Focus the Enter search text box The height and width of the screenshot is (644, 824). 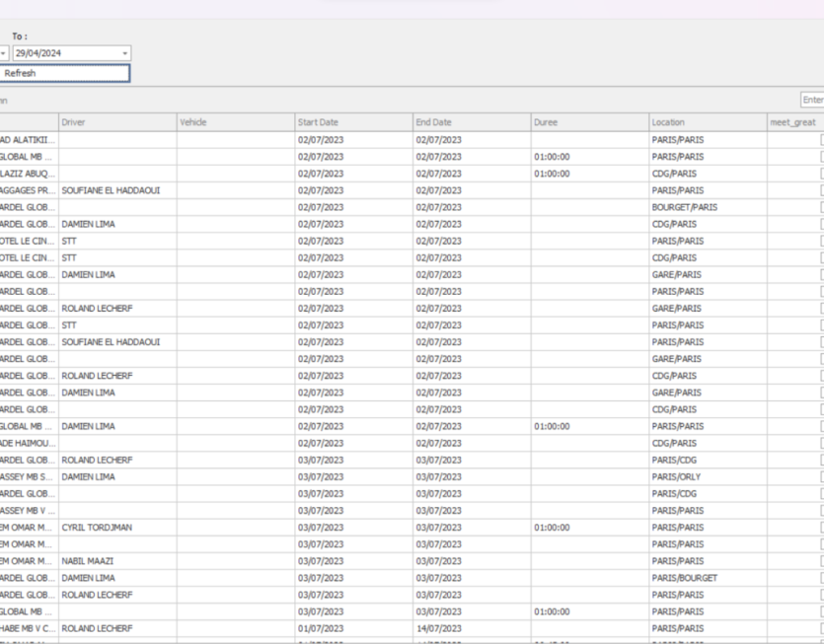(812, 100)
